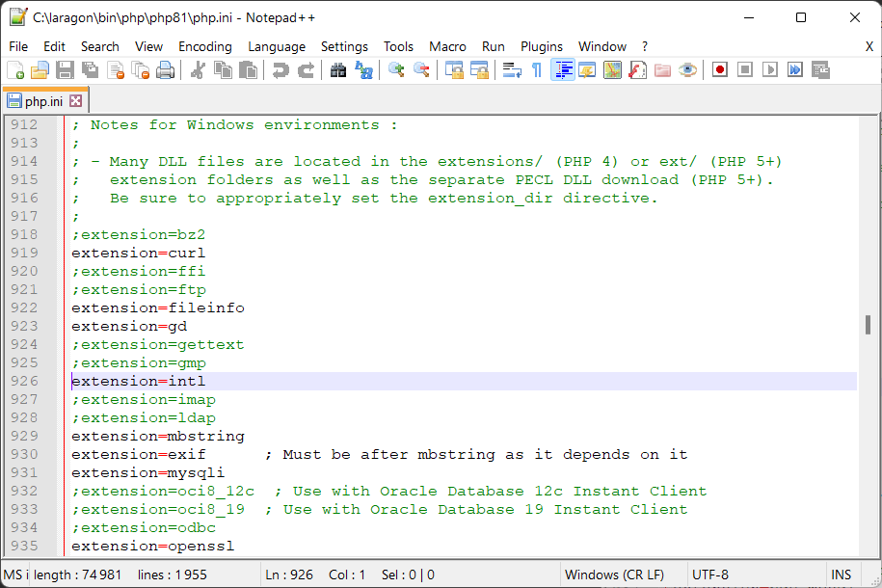Toggle the Folder as Workspace icon
This screenshot has height=588, width=882.
pos(662,70)
